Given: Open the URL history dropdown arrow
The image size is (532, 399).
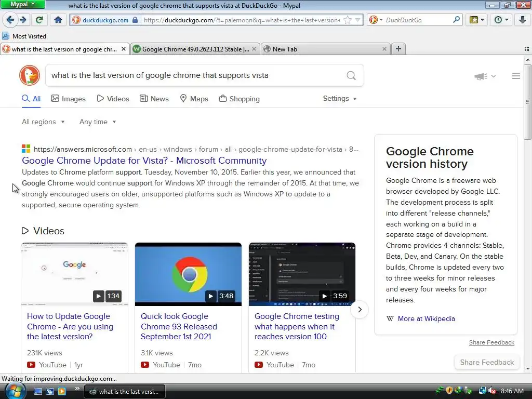Looking at the screenshot, I should [x=357, y=20].
